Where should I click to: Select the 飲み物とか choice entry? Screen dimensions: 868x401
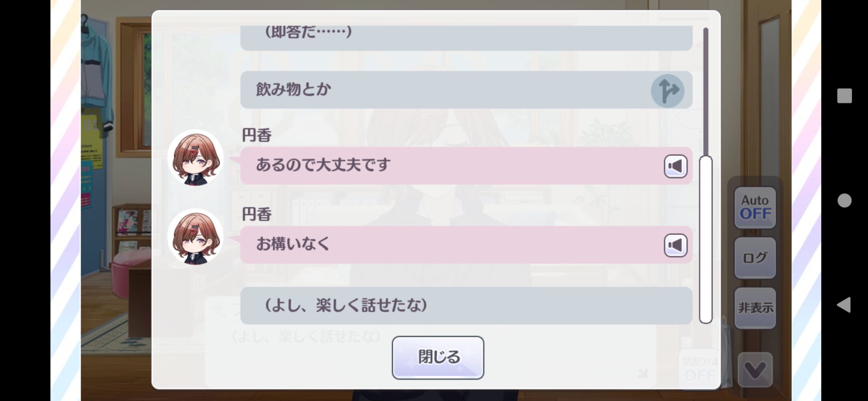[443, 90]
